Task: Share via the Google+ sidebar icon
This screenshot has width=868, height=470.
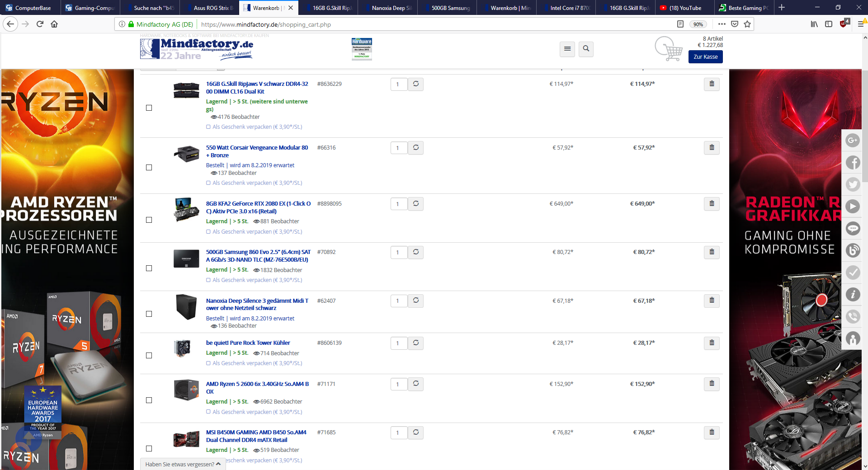Action: [x=853, y=141]
